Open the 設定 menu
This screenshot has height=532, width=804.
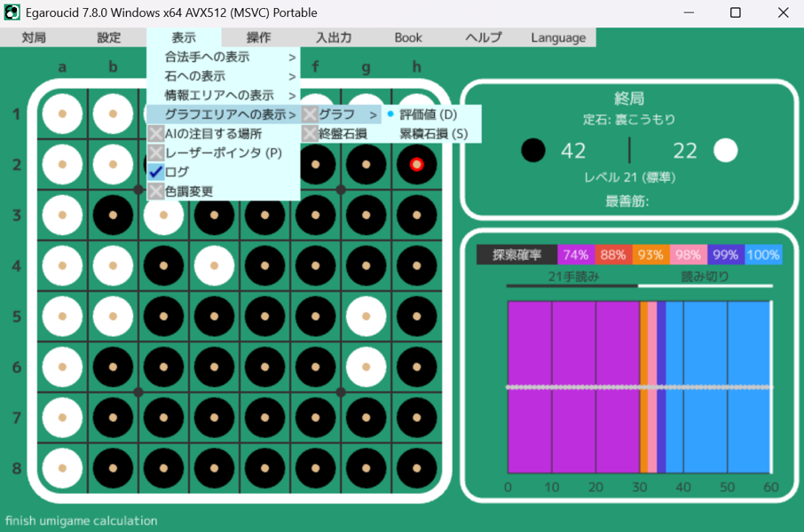pos(109,37)
